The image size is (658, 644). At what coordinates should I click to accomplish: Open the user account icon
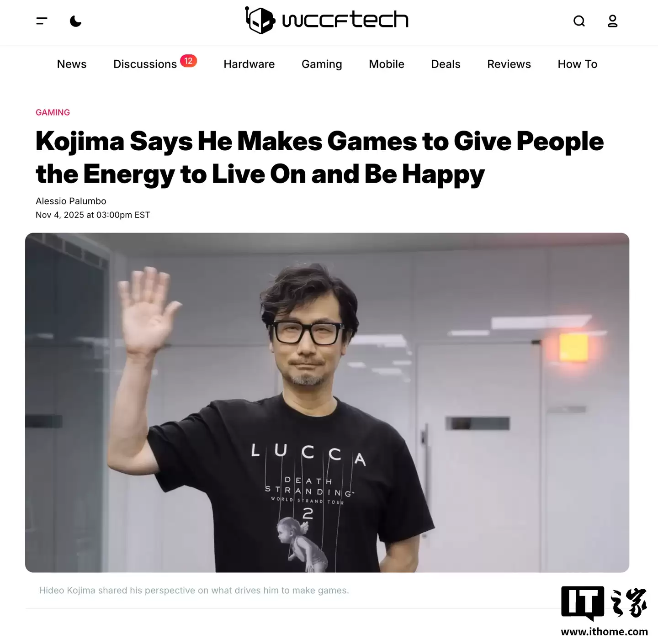point(612,21)
